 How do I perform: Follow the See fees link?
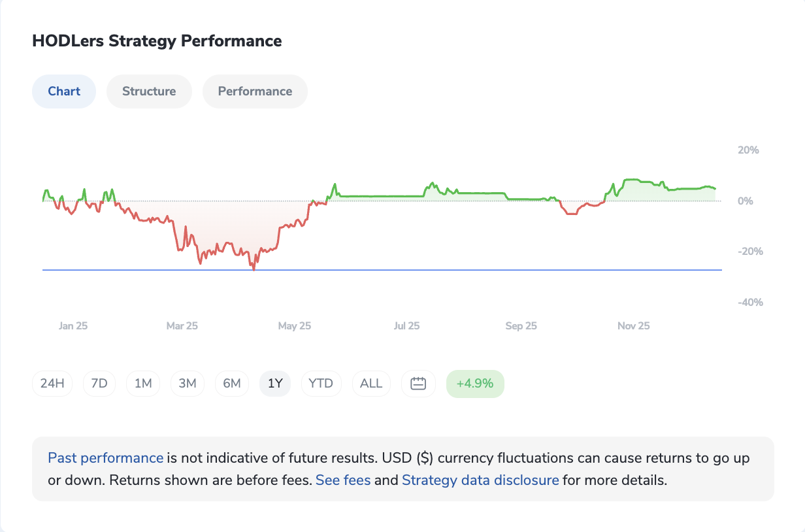(343, 480)
